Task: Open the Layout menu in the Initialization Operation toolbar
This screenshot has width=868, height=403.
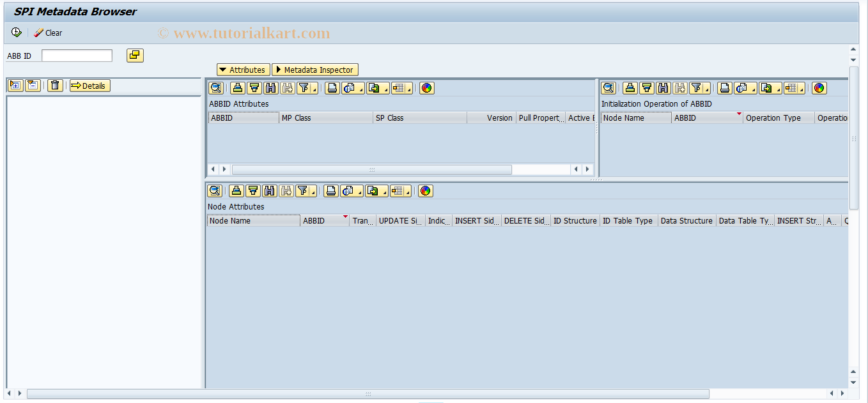Action: (x=793, y=88)
